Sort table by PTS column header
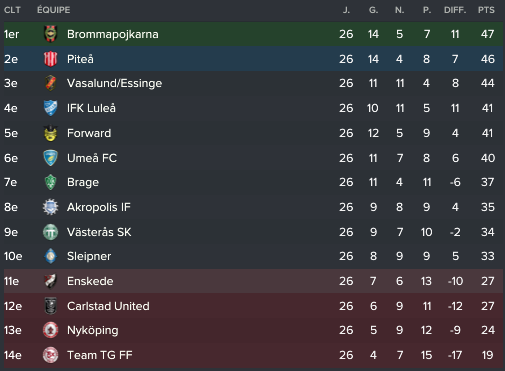This screenshot has width=505, height=371. [486, 10]
